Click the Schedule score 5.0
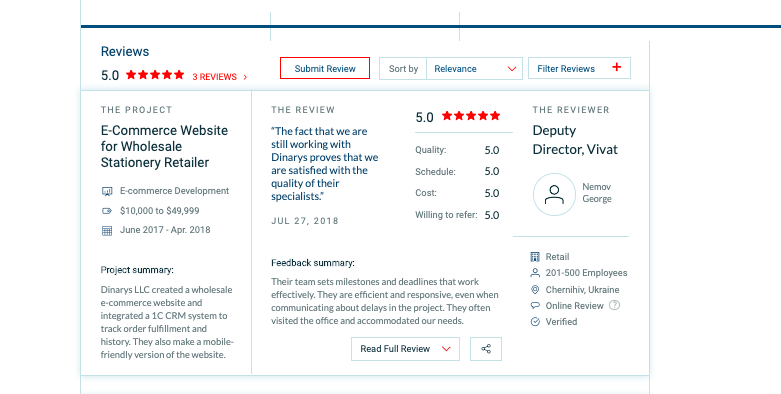 (492, 171)
